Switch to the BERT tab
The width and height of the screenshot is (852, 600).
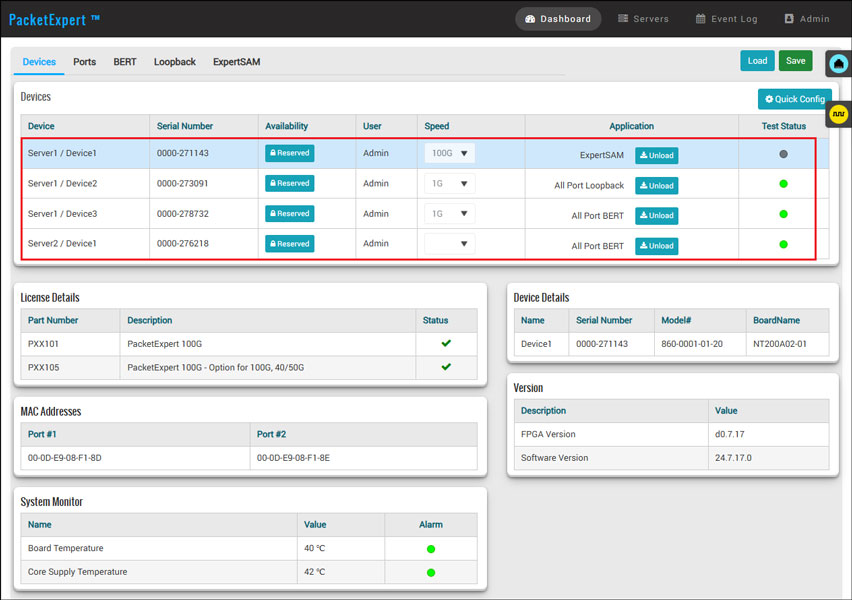point(125,62)
